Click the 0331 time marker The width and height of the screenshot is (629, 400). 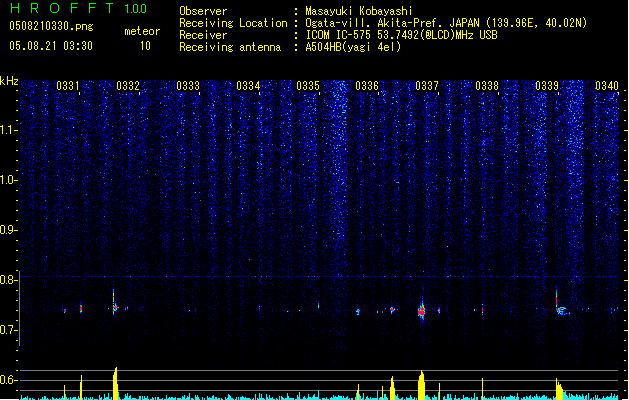pos(68,85)
